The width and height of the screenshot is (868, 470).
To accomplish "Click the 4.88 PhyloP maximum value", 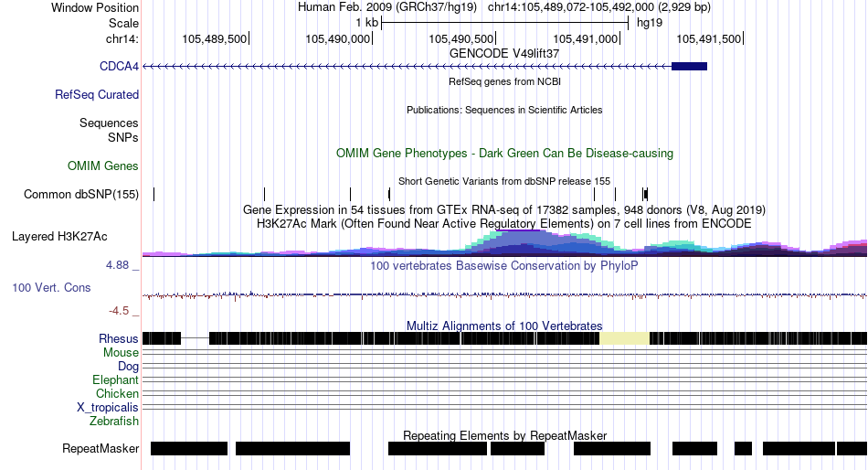I will [x=117, y=265].
